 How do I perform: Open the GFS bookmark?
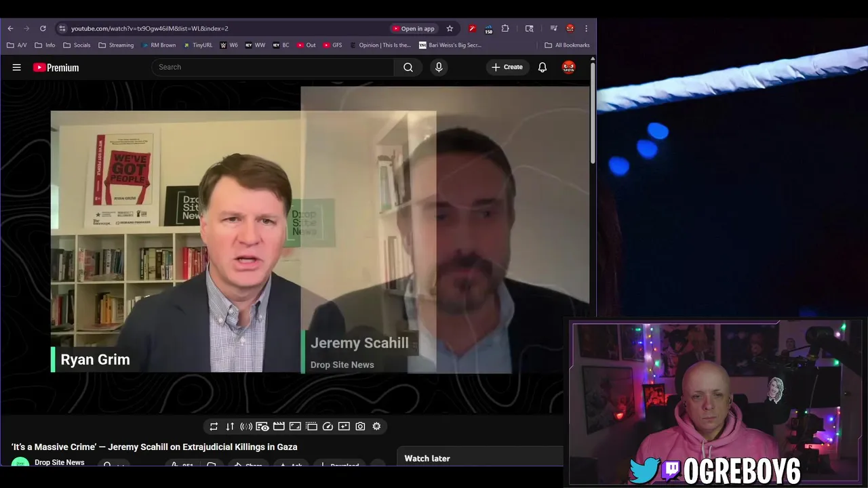pos(332,45)
